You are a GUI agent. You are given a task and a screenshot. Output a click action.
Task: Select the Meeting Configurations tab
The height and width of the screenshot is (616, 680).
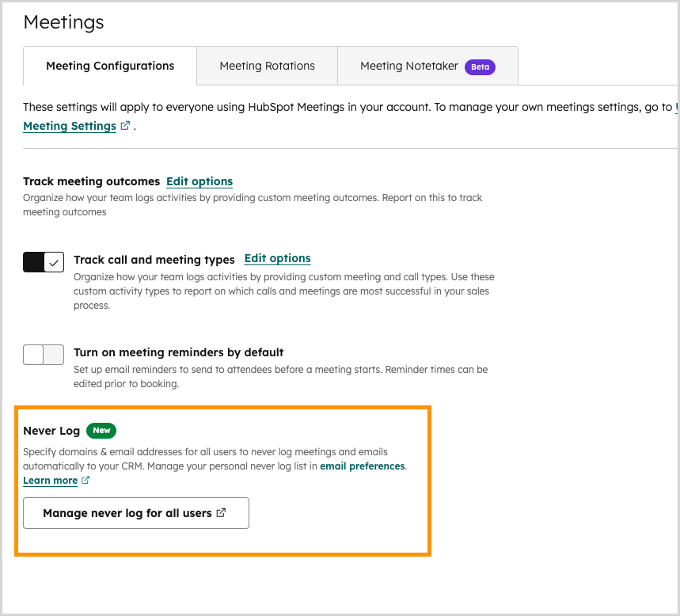[109, 67]
